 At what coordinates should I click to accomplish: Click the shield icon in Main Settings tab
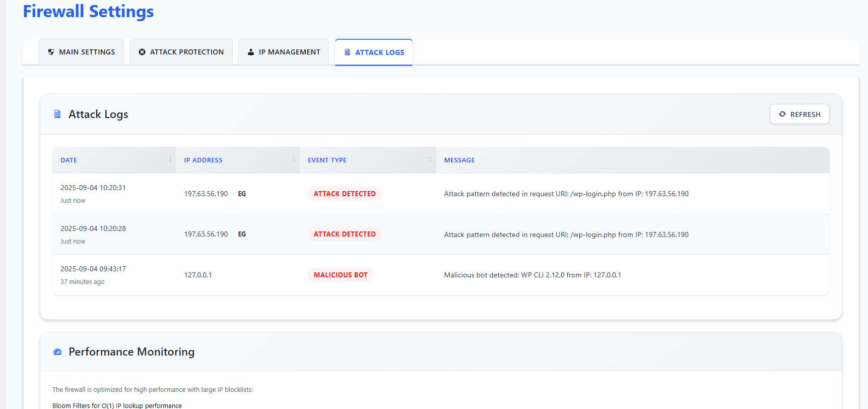[51, 52]
